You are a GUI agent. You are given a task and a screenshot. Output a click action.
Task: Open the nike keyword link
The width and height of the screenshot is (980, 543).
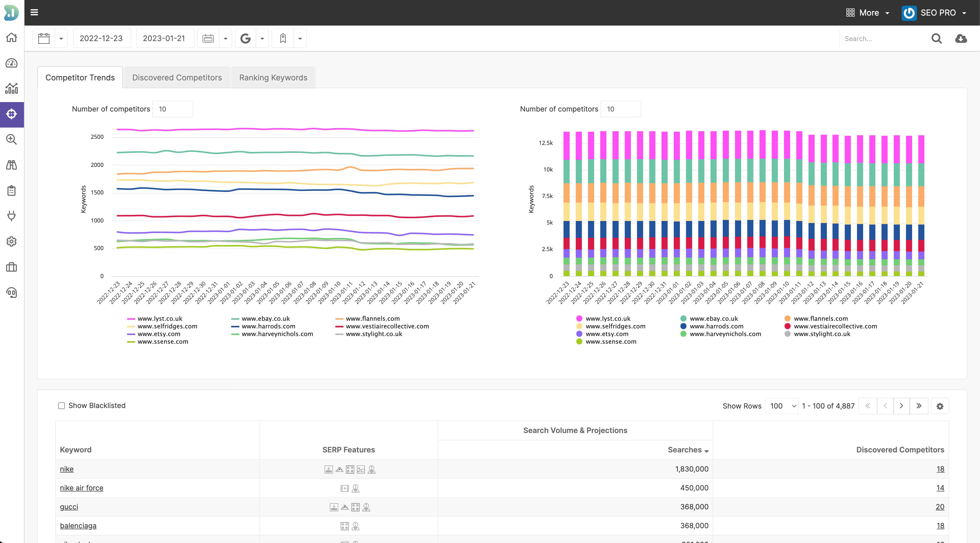coord(67,469)
